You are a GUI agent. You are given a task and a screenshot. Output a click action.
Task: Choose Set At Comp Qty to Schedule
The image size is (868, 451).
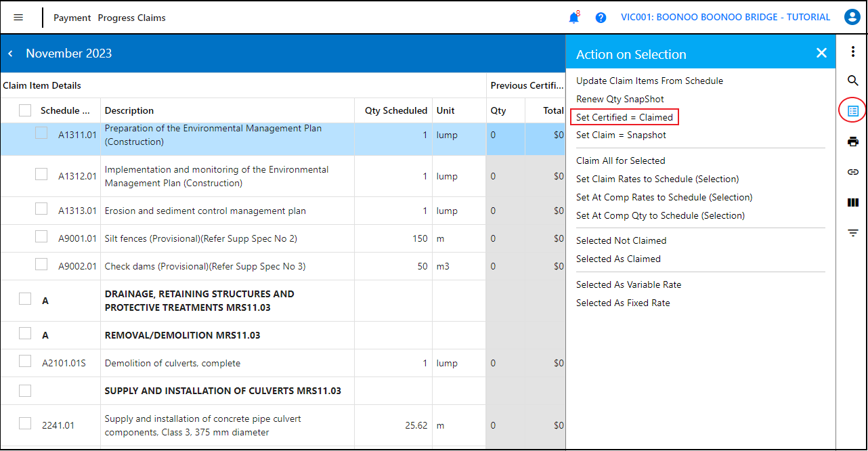[x=660, y=215]
